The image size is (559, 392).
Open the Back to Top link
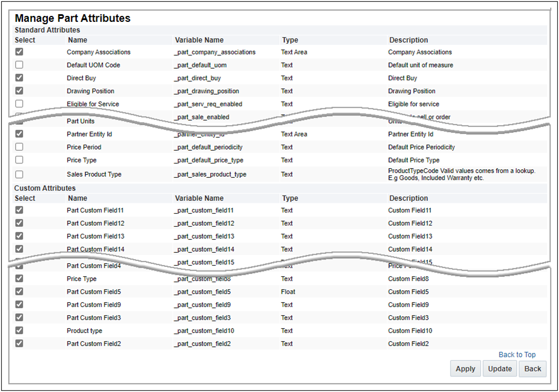tap(517, 355)
